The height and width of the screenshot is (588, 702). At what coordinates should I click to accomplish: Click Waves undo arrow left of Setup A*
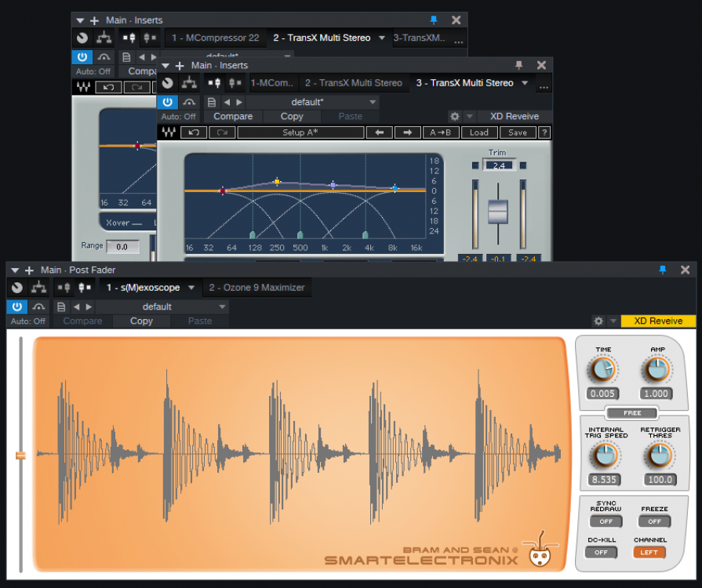tap(194, 132)
